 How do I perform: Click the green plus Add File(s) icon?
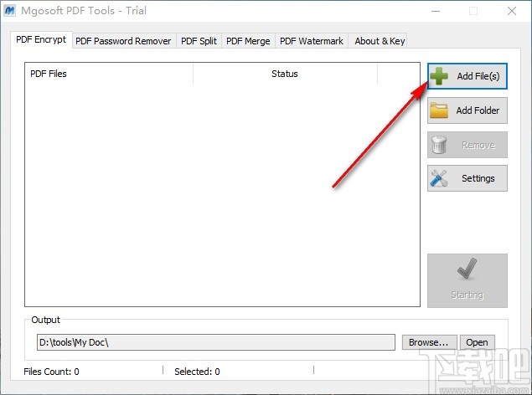[x=439, y=76]
